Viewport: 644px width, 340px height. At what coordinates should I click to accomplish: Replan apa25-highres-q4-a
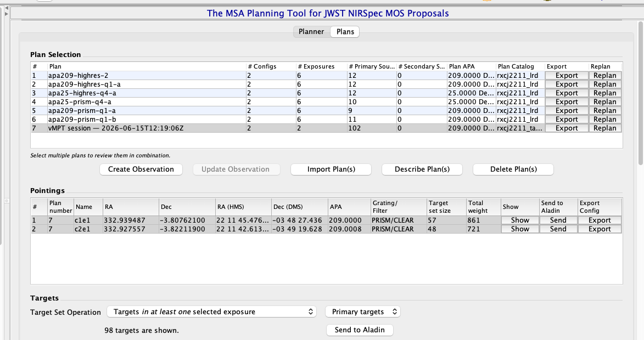(x=604, y=93)
